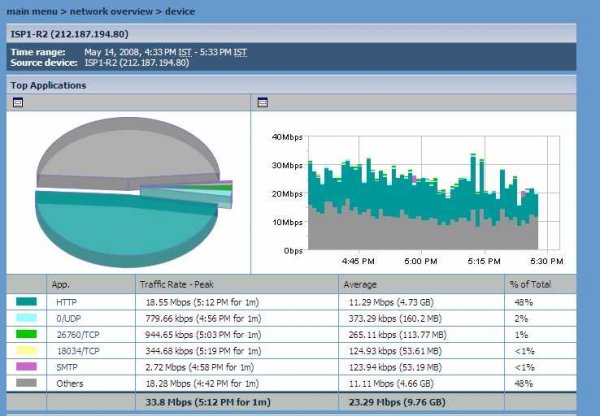
Task: Click the pie chart panel options icon
Action: point(18,102)
